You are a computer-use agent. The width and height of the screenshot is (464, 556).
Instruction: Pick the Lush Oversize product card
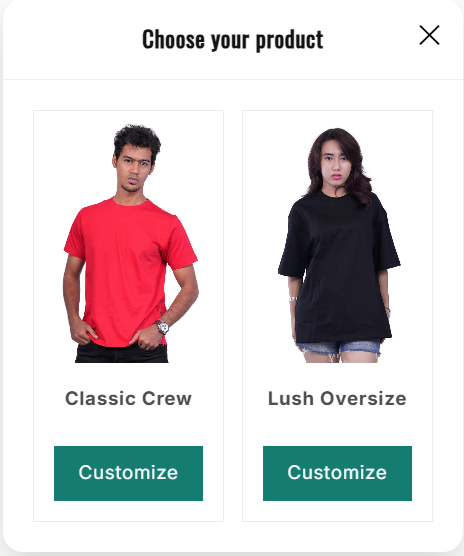coord(337,316)
